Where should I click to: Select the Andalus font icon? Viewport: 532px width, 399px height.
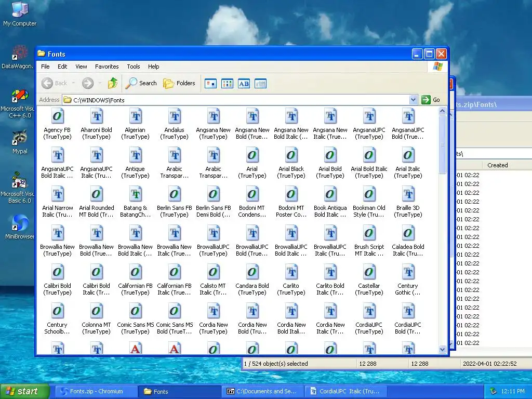click(x=175, y=116)
